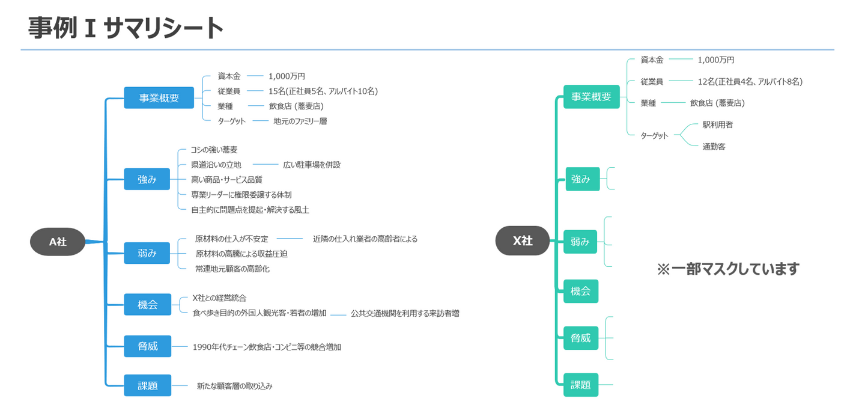Collapse the A社 弱み branch
868x419 pixels.
pyautogui.click(x=147, y=253)
